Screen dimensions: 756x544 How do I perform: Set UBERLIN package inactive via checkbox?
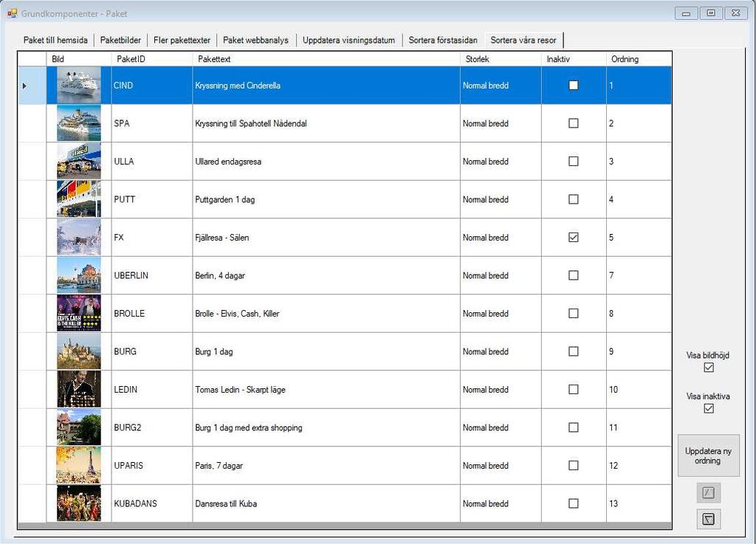pyautogui.click(x=573, y=275)
